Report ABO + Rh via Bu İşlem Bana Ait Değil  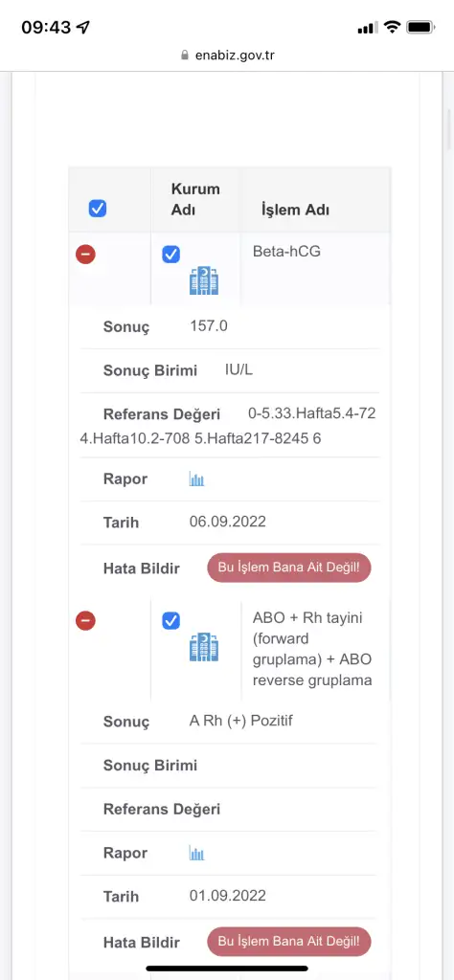click(289, 942)
